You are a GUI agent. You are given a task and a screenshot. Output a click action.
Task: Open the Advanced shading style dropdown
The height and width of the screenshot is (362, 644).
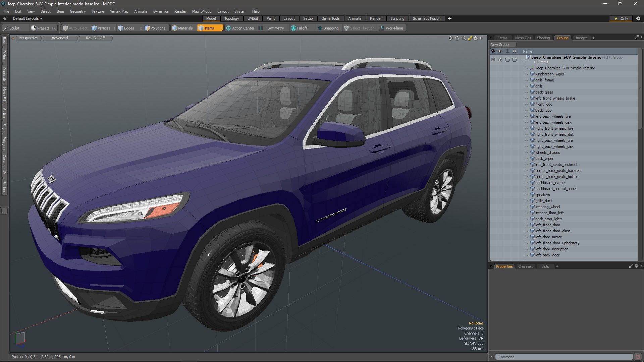click(x=60, y=38)
